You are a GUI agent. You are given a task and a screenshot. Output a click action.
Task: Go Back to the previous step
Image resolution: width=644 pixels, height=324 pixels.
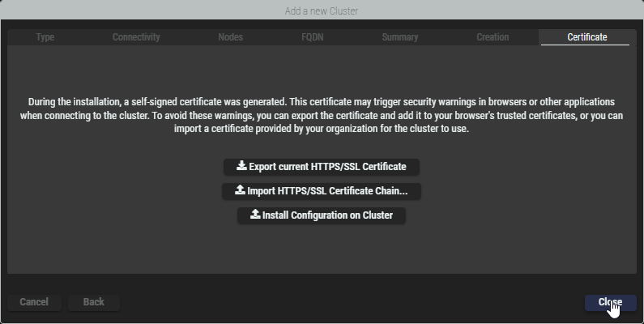(94, 302)
